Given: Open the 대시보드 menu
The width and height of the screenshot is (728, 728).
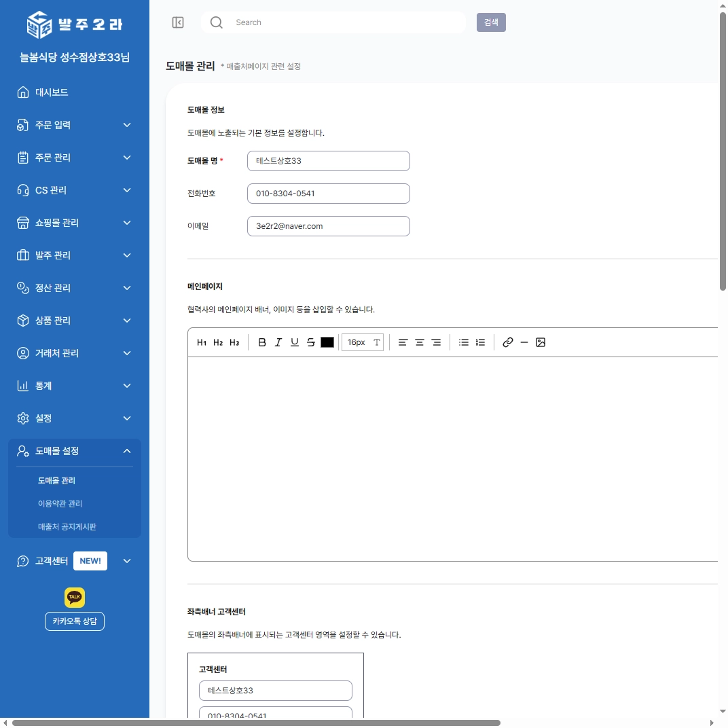Looking at the screenshot, I should pos(75,92).
